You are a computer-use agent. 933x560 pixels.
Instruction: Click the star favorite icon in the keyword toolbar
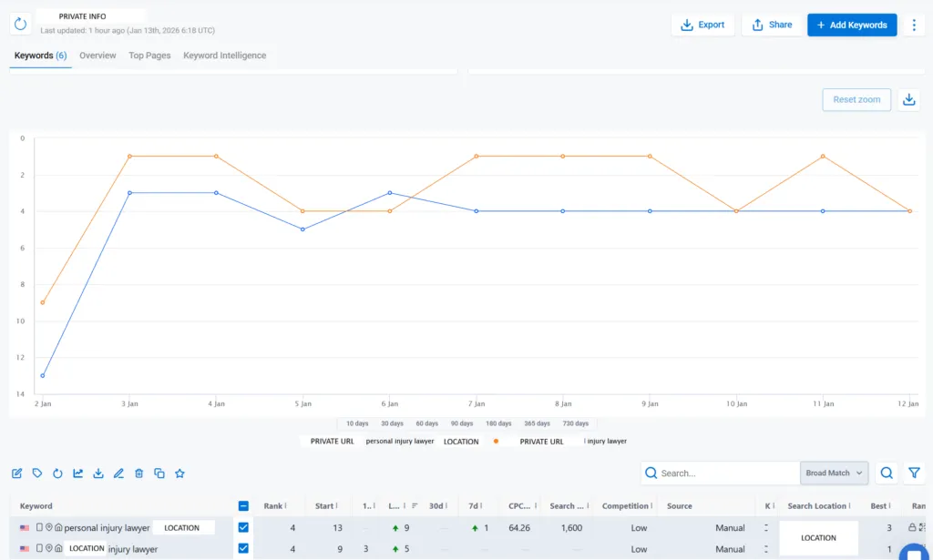pos(179,473)
